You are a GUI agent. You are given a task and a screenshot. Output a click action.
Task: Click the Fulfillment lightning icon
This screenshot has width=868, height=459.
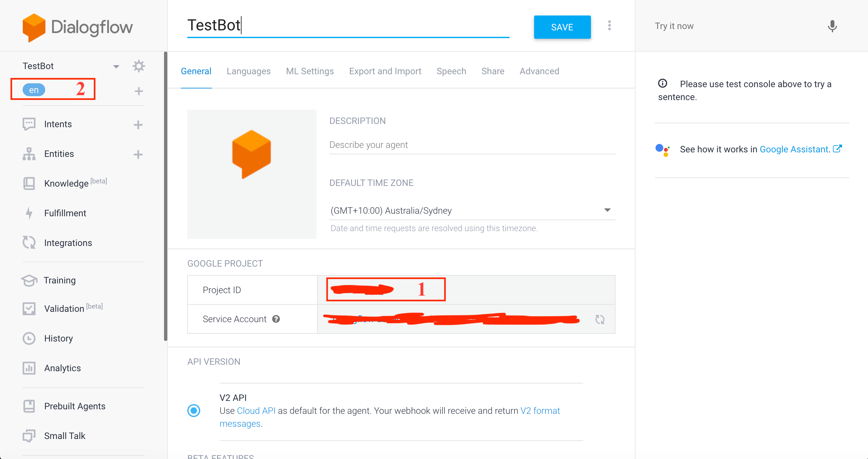29,213
